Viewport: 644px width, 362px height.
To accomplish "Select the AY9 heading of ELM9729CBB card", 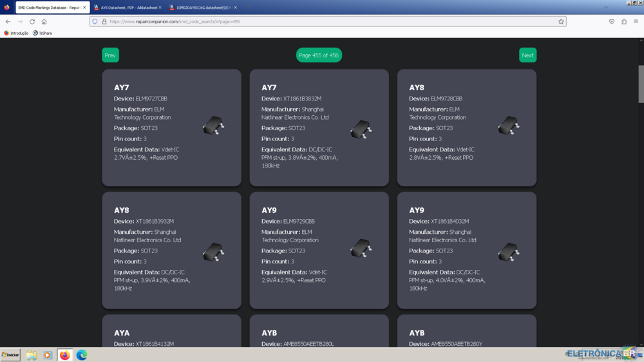I will point(269,210).
